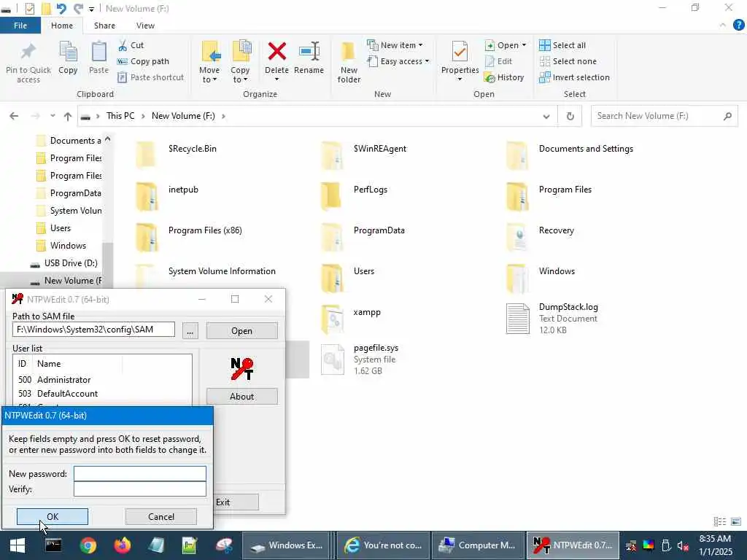Click Cancel in password dialog
Viewport: 747px width, 560px height.
(x=161, y=517)
